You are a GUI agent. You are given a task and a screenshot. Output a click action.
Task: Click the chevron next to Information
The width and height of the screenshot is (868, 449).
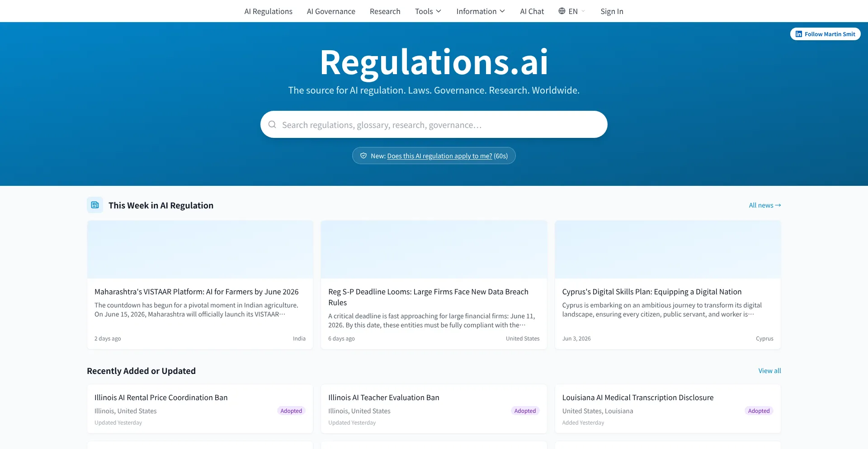(502, 11)
